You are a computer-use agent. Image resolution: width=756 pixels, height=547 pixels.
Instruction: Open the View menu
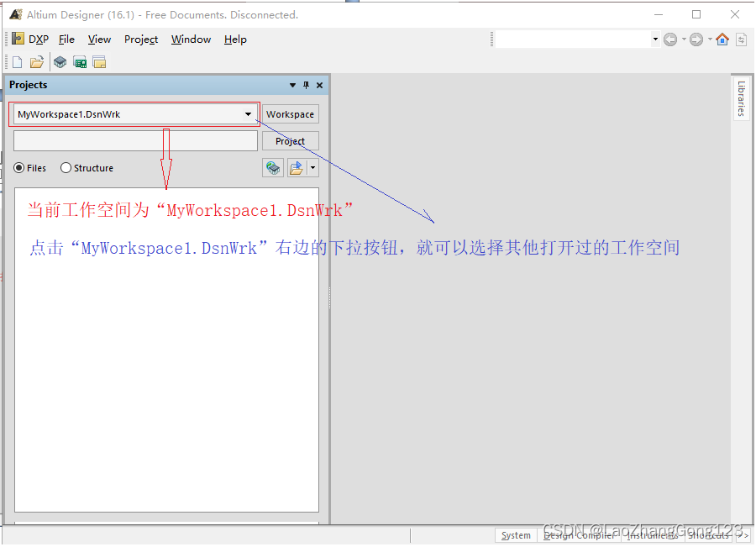pyautogui.click(x=99, y=39)
